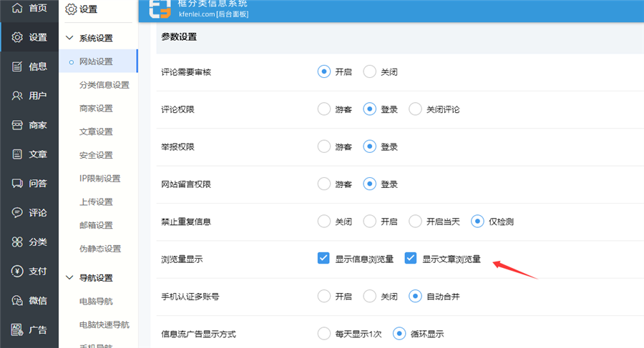Open 邮箱设置 page link
Image resolution: width=644 pixels, height=348 pixels.
tap(96, 225)
